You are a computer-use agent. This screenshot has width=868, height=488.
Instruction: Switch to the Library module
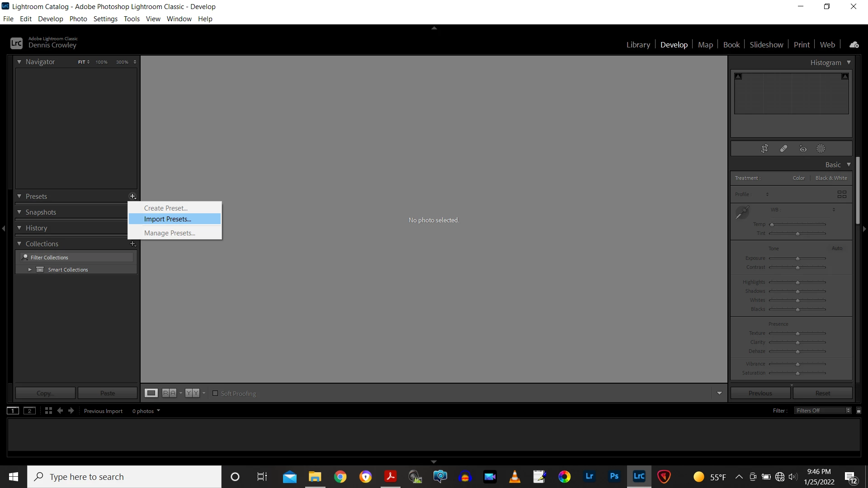pos(638,45)
